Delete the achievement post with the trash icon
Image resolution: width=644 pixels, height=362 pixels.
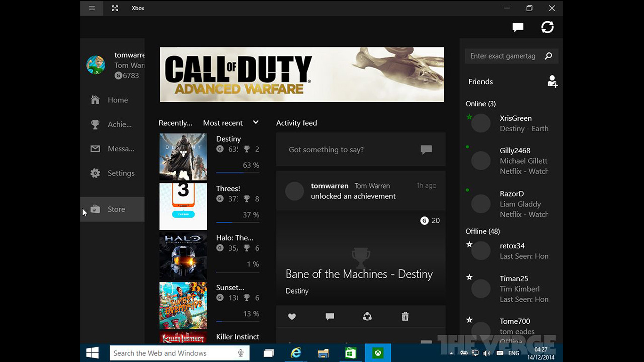(x=405, y=316)
